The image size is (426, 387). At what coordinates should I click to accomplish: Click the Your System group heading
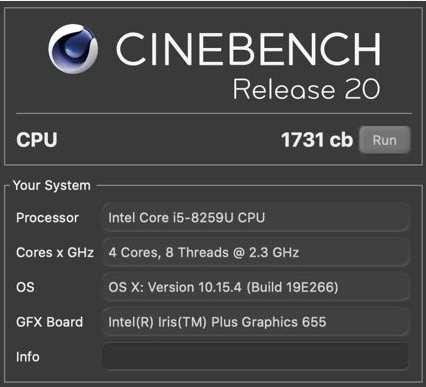[52, 185]
